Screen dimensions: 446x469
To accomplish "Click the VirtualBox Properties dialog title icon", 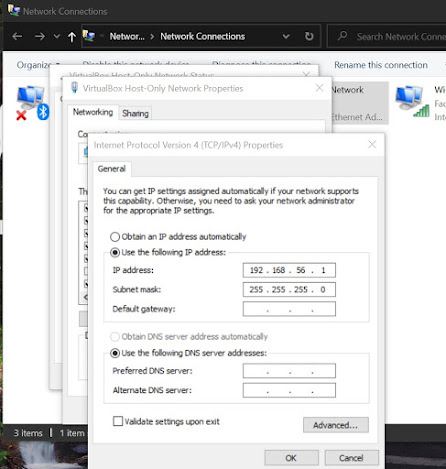I will click(x=75, y=88).
